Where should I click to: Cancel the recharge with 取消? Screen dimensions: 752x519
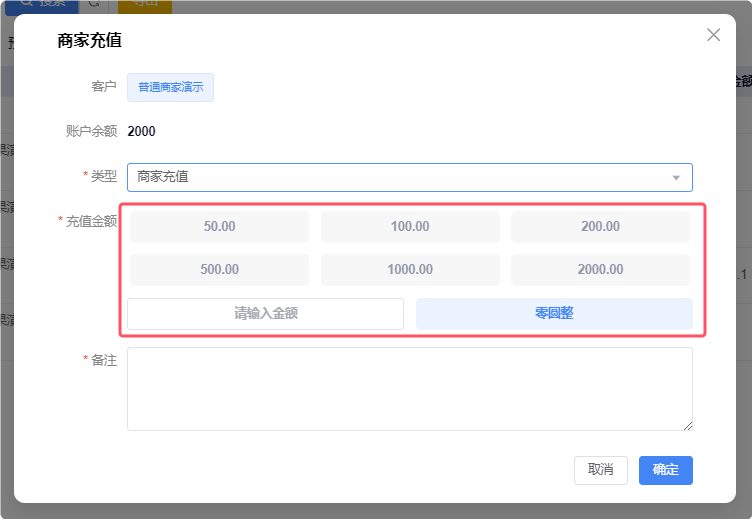coord(600,470)
